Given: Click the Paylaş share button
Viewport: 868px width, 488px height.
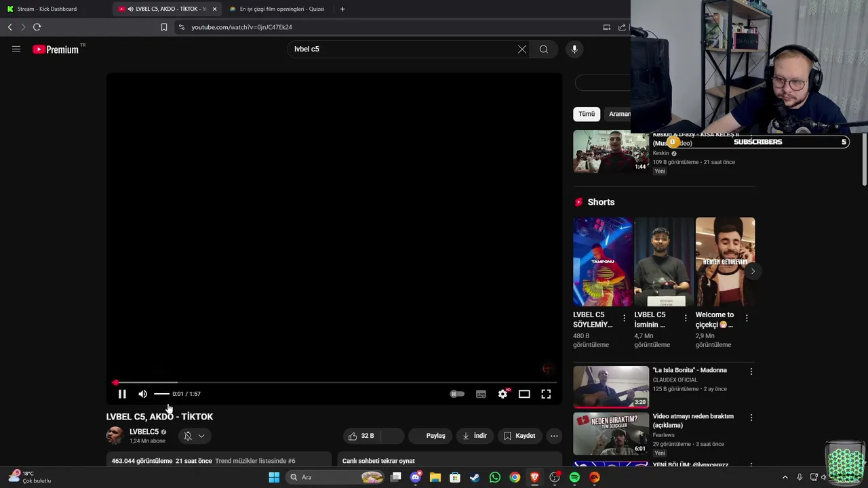Looking at the screenshot, I should pyautogui.click(x=432, y=436).
